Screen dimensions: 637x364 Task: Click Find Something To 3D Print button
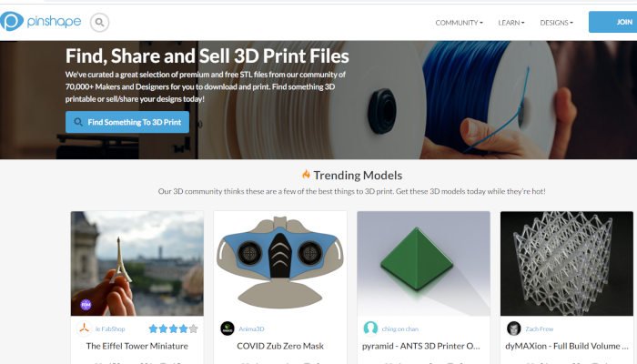(x=127, y=122)
